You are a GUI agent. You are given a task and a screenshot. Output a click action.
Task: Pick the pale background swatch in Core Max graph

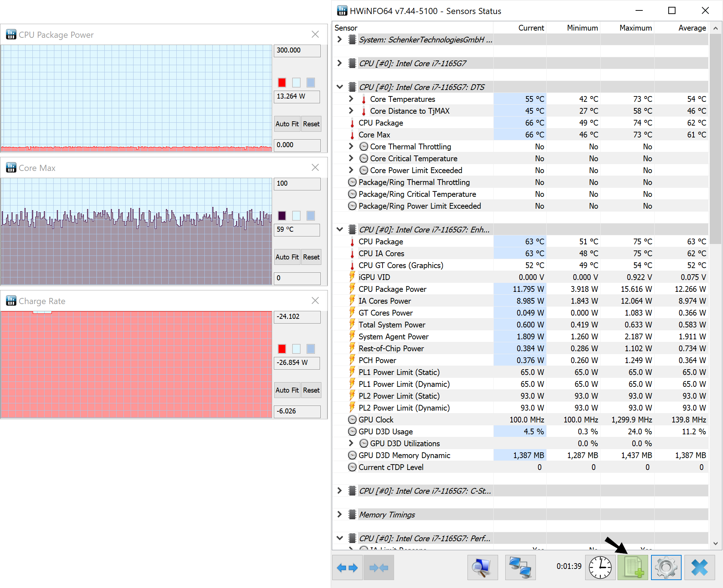click(x=296, y=216)
